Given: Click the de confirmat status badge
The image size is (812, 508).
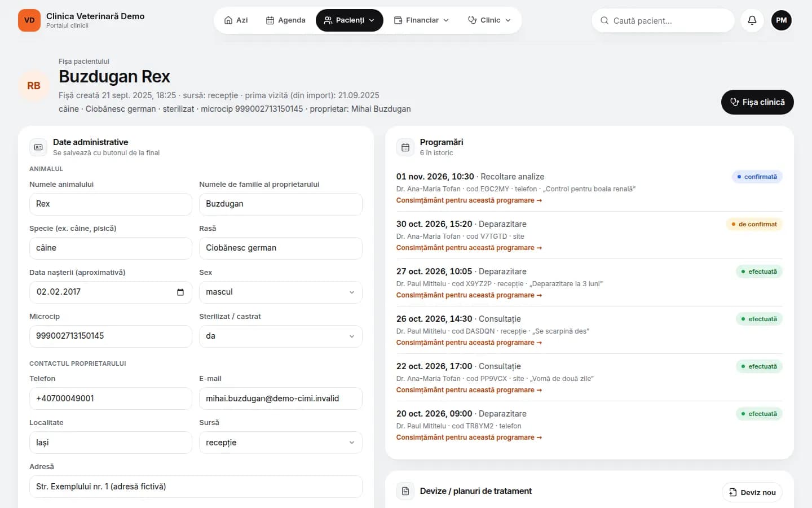Looking at the screenshot, I should pyautogui.click(x=754, y=224).
